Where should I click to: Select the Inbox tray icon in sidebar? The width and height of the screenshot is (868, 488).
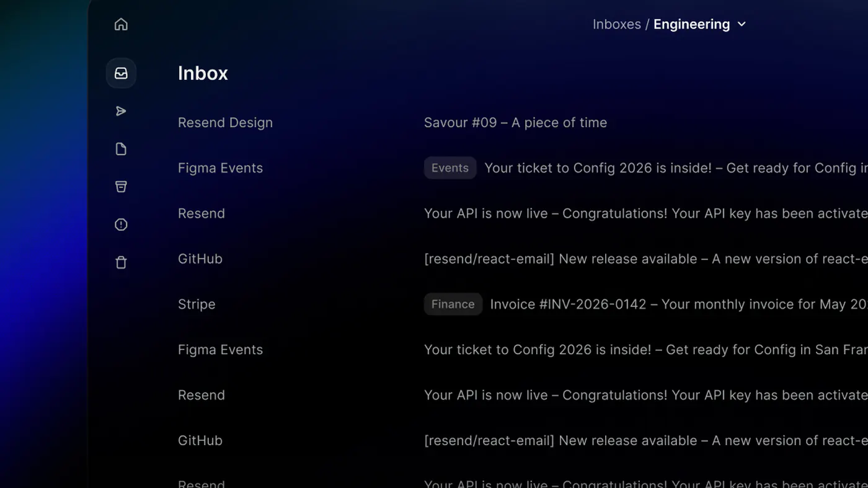(x=121, y=73)
